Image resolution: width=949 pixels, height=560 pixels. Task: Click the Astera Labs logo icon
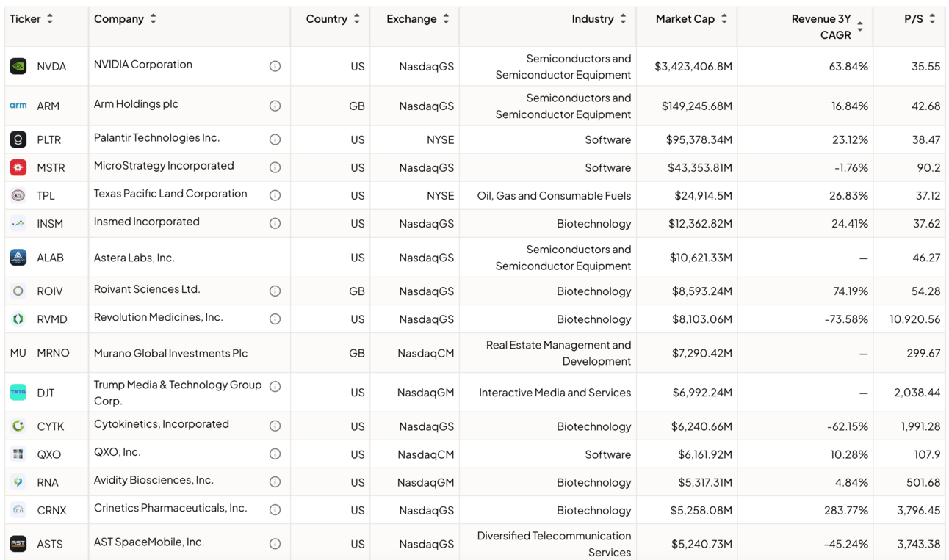pos(18,258)
